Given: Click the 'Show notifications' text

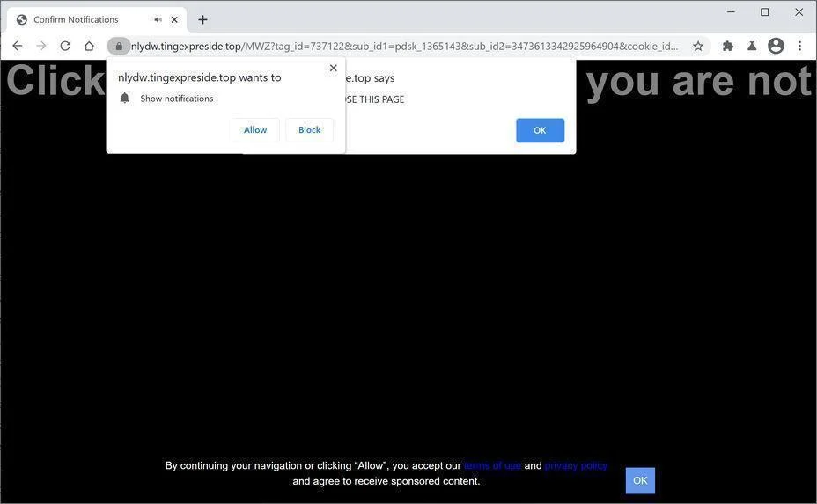Looking at the screenshot, I should 177,99.
